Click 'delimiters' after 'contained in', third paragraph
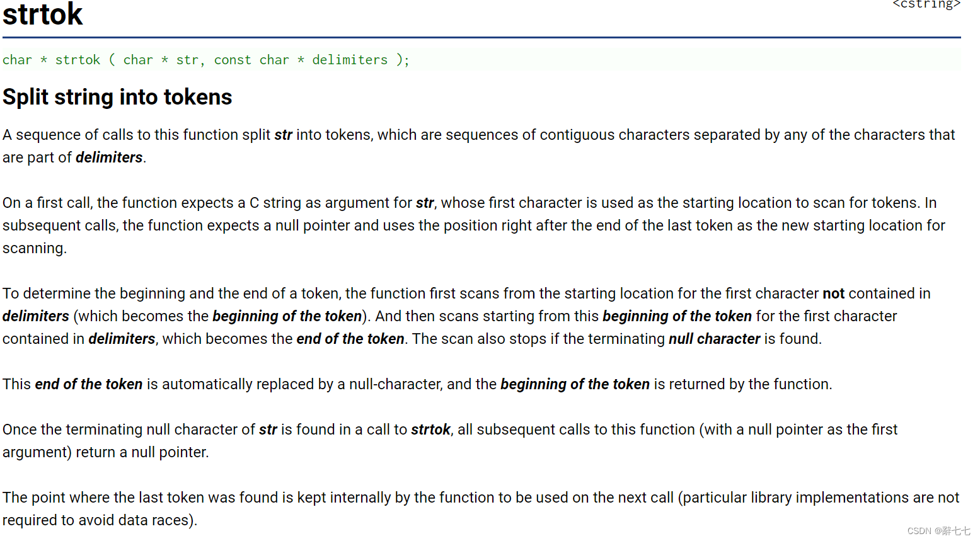This screenshot has width=980, height=541. coord(122,339)
